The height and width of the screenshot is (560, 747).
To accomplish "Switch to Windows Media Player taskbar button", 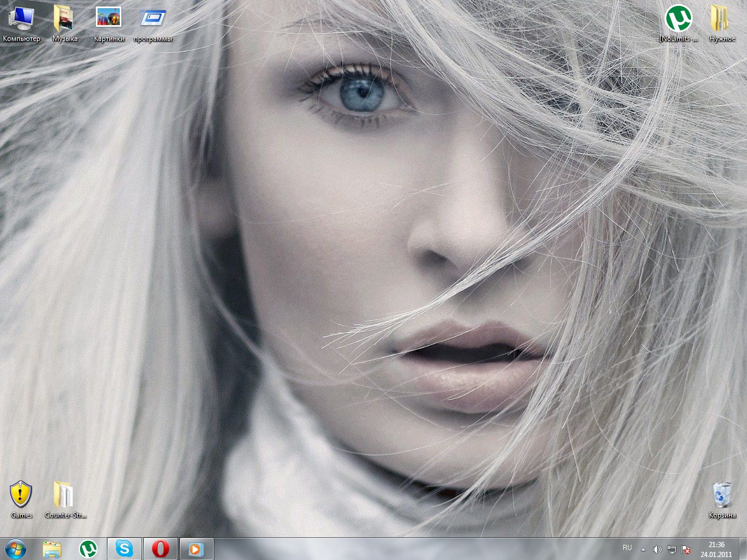I will tap(196, 549).
